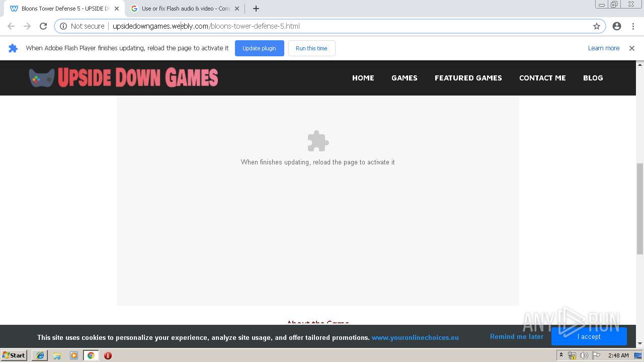Switch to Use or fix Flash audio tab
Image resolution: width=644 pixels, height=362 pixels.
click(x=185, y=9)
